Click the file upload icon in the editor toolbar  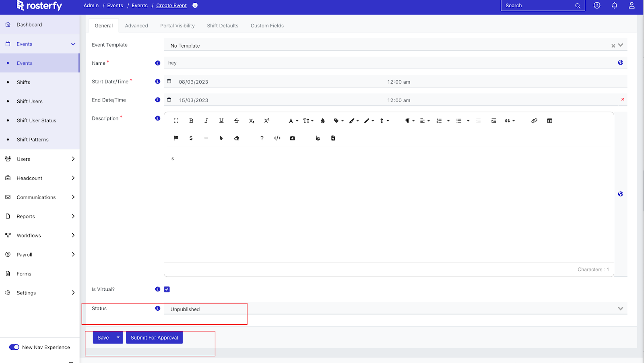pos(333,138)
